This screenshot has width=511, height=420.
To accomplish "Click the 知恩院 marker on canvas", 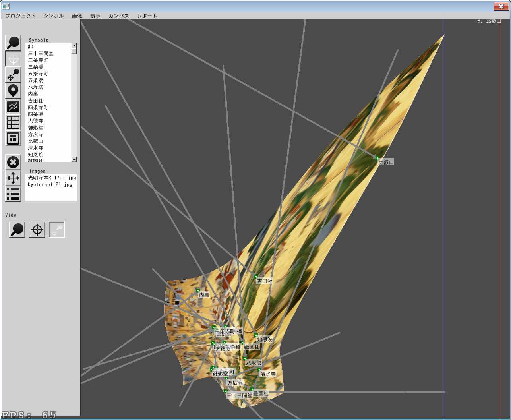I will 256,335.
